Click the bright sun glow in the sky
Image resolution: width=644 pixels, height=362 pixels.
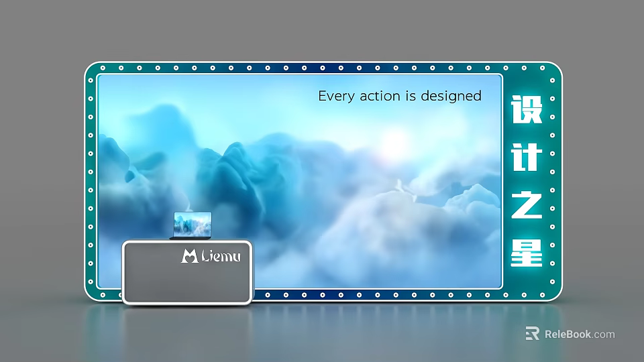click(396, 141)
